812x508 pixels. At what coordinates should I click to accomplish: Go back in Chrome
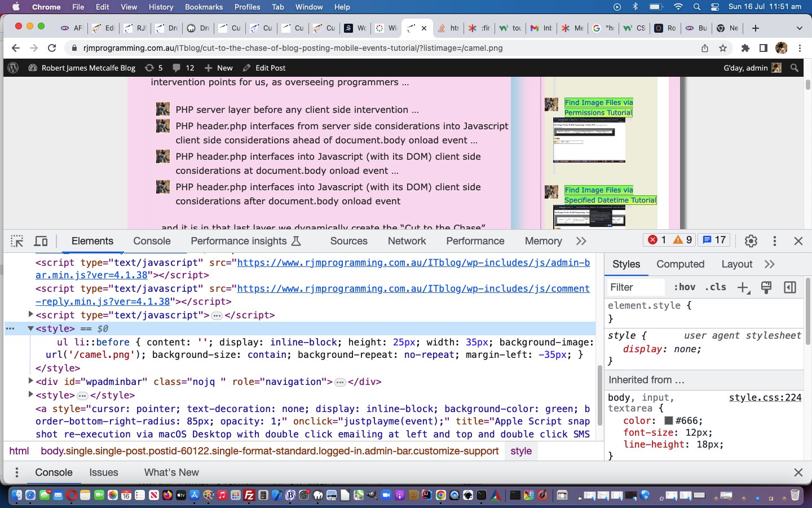pos(16,48)
